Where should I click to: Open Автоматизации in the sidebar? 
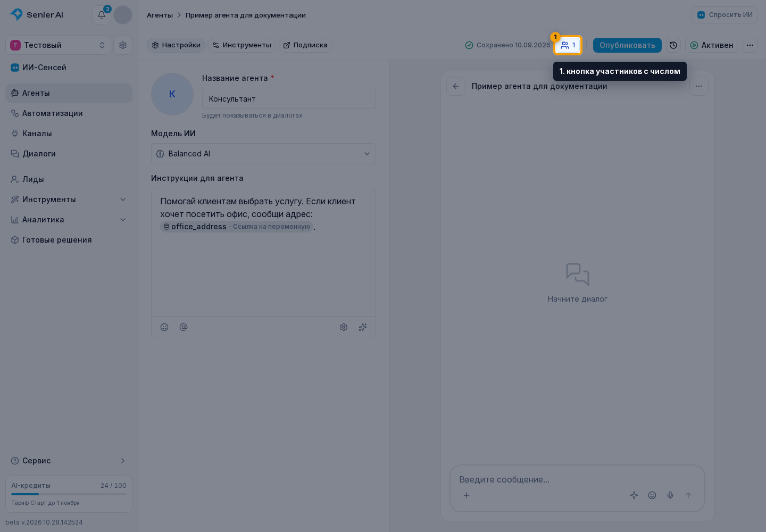69,113
